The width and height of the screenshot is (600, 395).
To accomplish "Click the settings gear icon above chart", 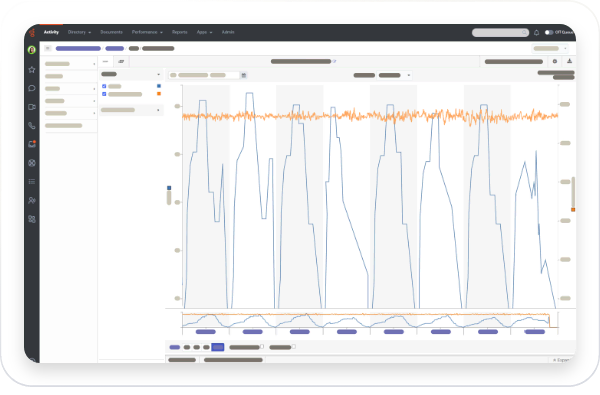I will click(555, 61).
